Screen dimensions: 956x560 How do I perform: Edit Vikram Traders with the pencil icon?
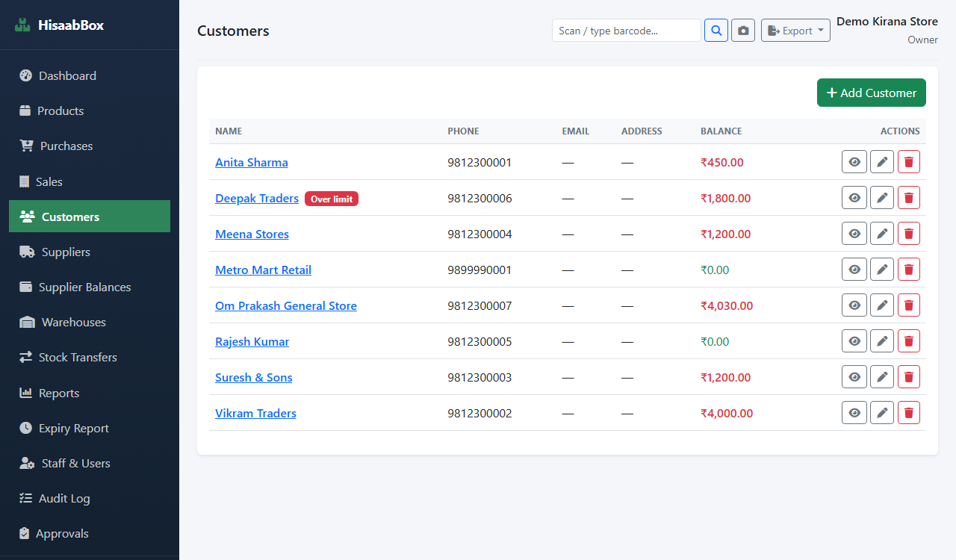pos(882,413)
